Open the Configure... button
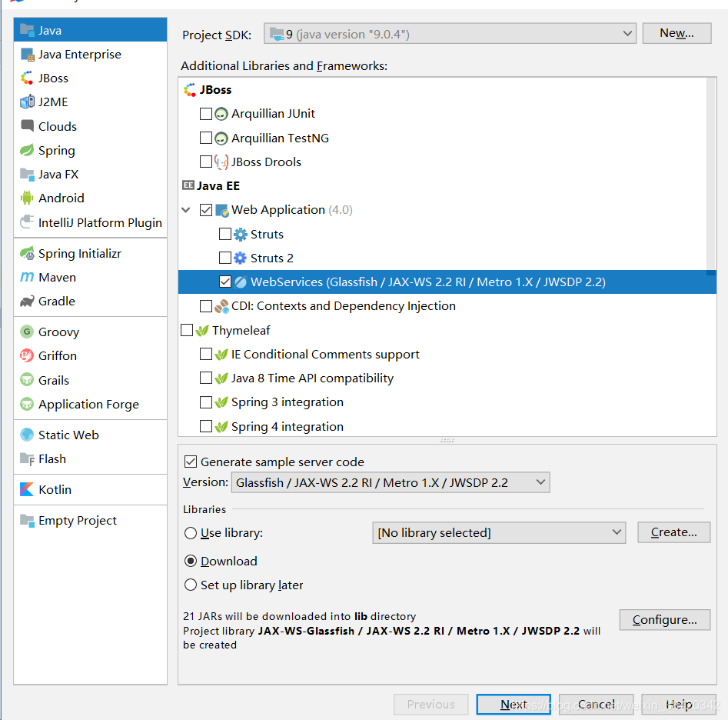 664,620
